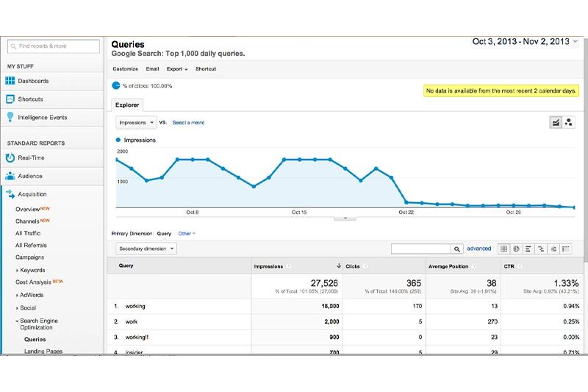Click the Impressions legend color dot
588x392 pixels.
click(118, 140)
